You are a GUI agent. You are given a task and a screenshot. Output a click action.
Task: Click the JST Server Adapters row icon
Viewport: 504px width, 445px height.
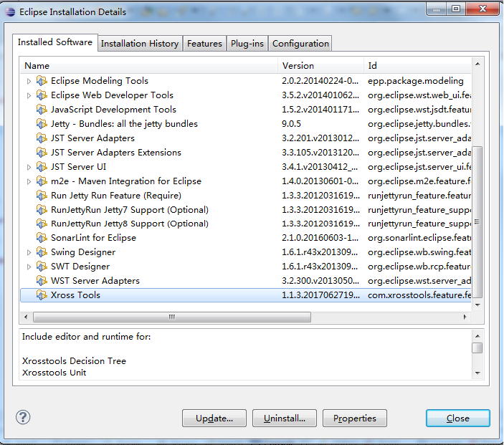click(42, 138)
